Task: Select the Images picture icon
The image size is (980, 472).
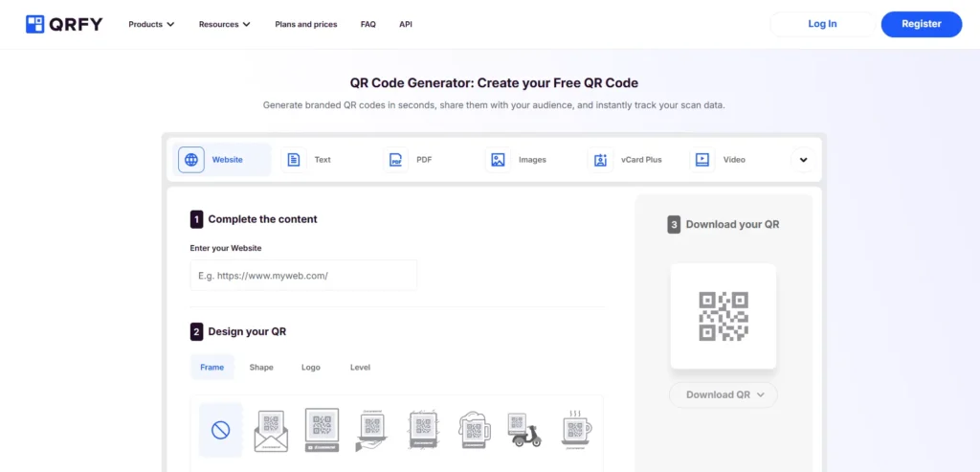Action: tap(498, 160)
